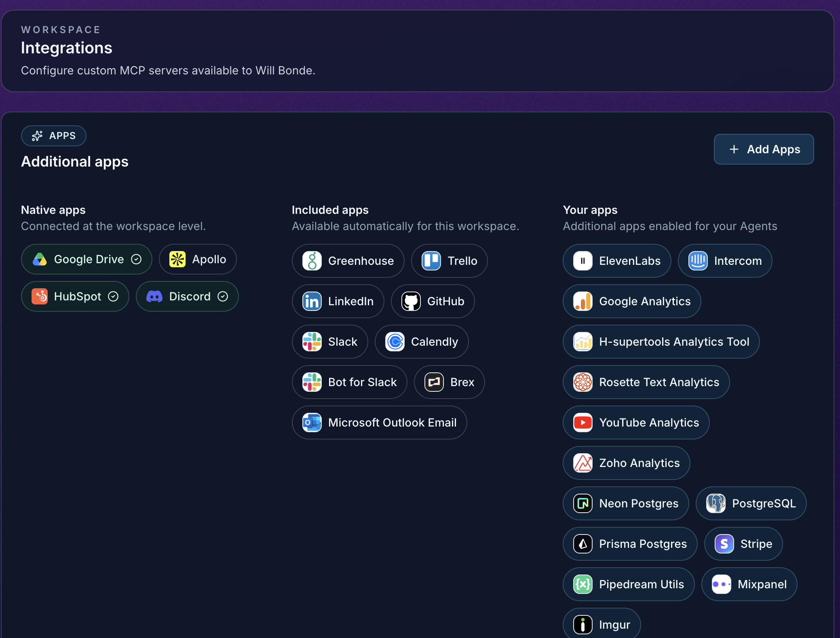Click the Prisma Postgres icon
Image resolution: width=840 pixels, height=638 pixels.
tap(583, 544)
